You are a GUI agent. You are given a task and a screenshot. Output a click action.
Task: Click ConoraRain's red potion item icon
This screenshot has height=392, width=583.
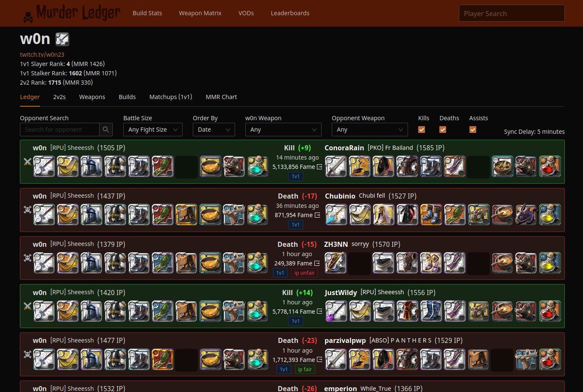point(550,166)
